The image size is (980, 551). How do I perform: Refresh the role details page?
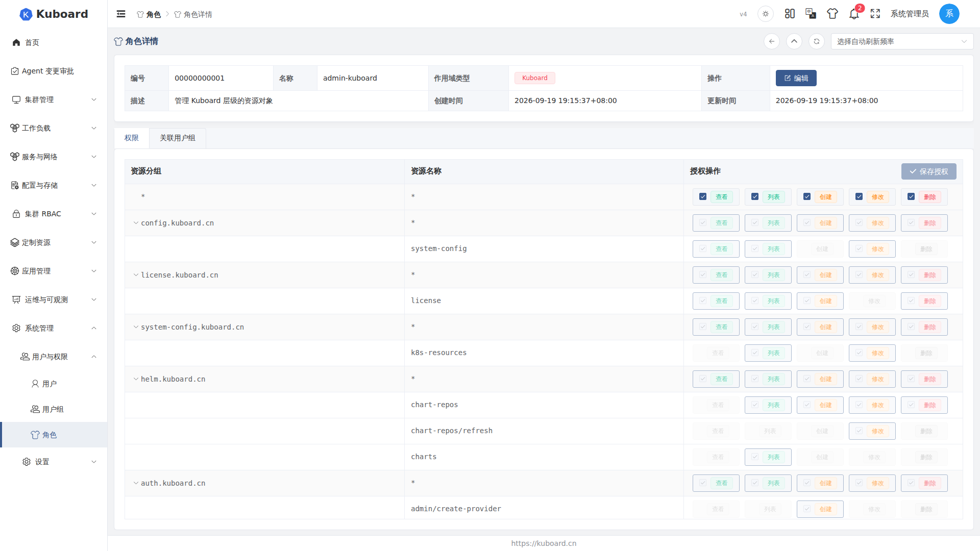[x=817, y=41]
